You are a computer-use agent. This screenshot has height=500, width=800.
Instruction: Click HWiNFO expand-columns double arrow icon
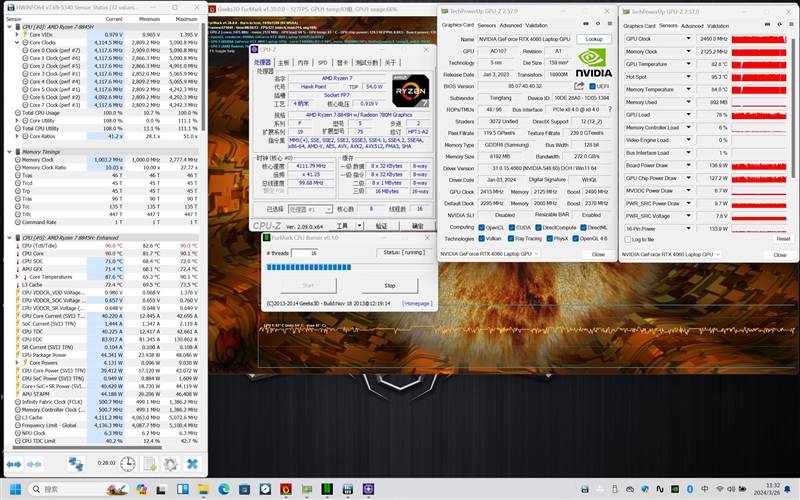(16, 464)
